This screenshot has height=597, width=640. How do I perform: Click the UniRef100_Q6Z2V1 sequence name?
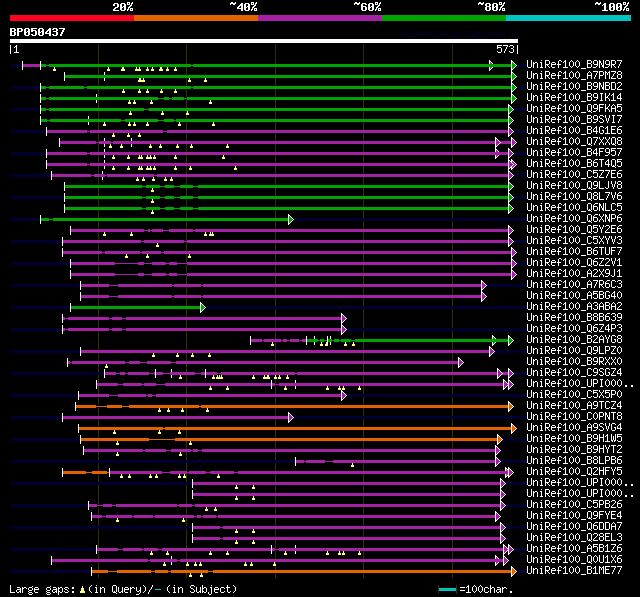[x=574, y=262]
